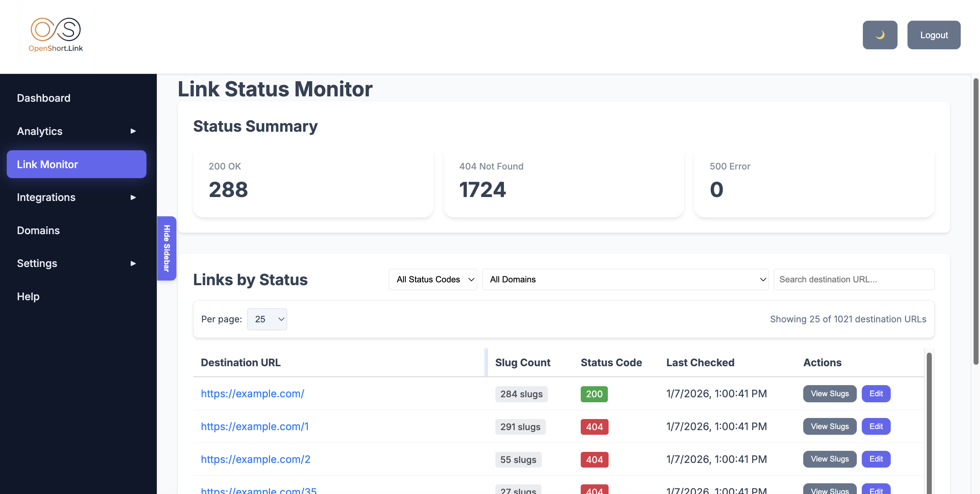Open the Dashboard from the sidebar

(x=43, y=98)
